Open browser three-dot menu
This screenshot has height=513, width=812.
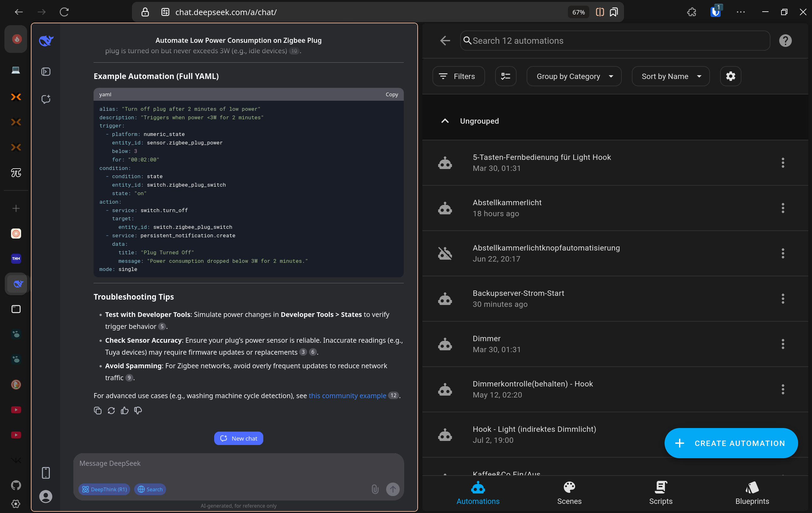pyautogui.click(x=741, y=12)
